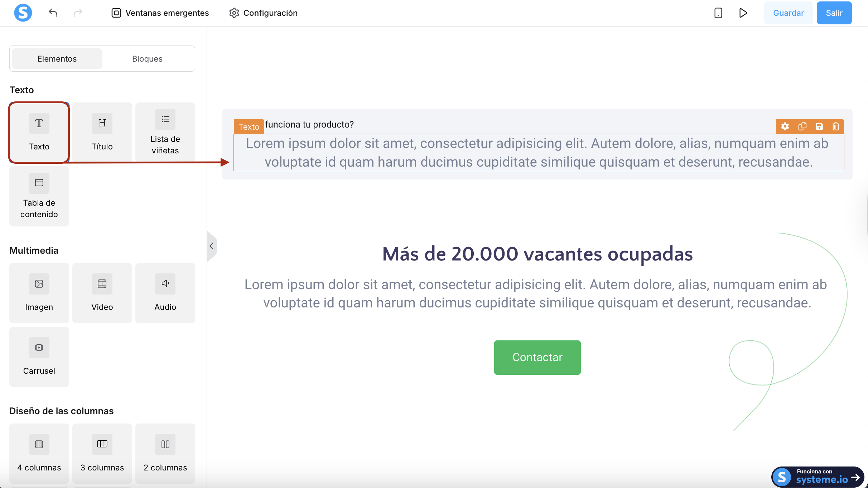
Task: Click the redo arrow icon
Action: tap(78, 13)
